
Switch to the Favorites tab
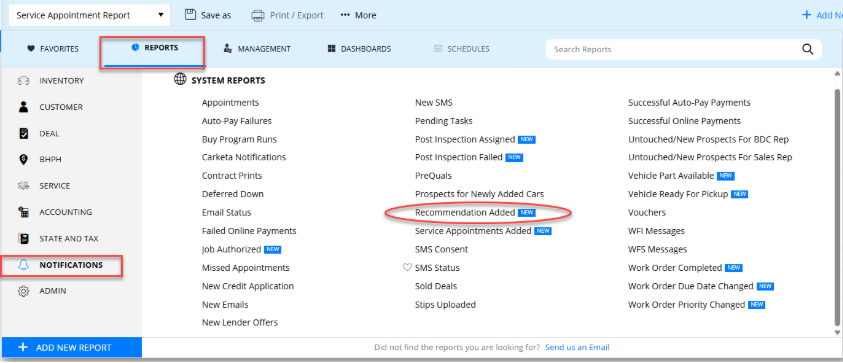(x=53, y=49)
